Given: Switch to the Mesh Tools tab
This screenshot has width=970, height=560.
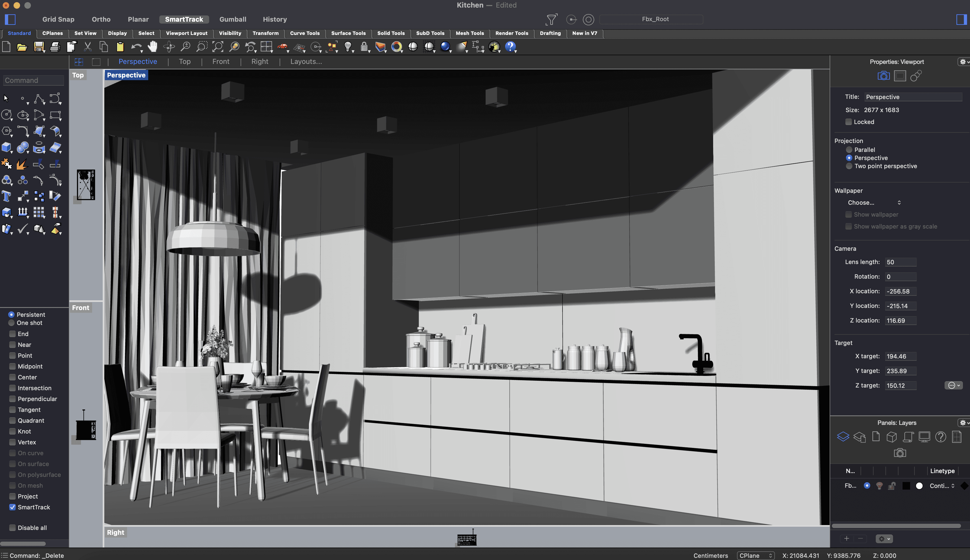Looking at the screenshot, I should (469, 33).
